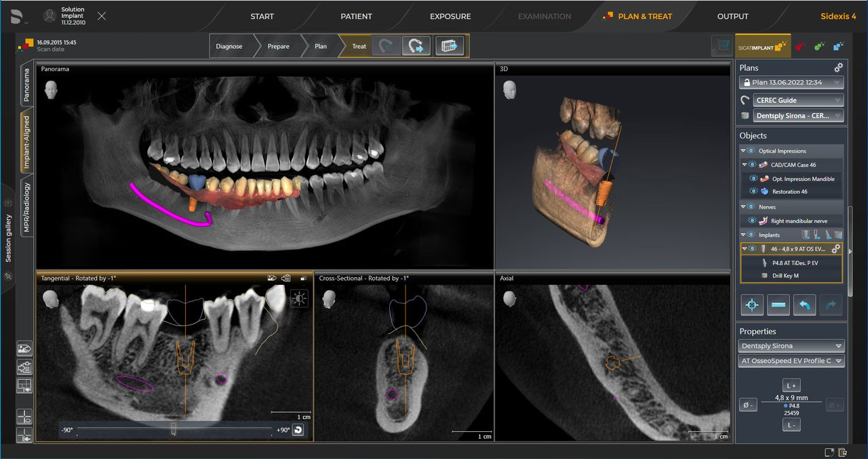The height and width of the screenshot is (459, 868).
Task: Toggle visibility of Right mandibular nerve
Action: point(753,220)
